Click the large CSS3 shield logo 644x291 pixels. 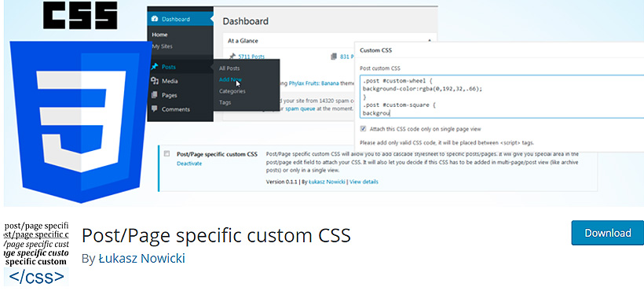80,121
